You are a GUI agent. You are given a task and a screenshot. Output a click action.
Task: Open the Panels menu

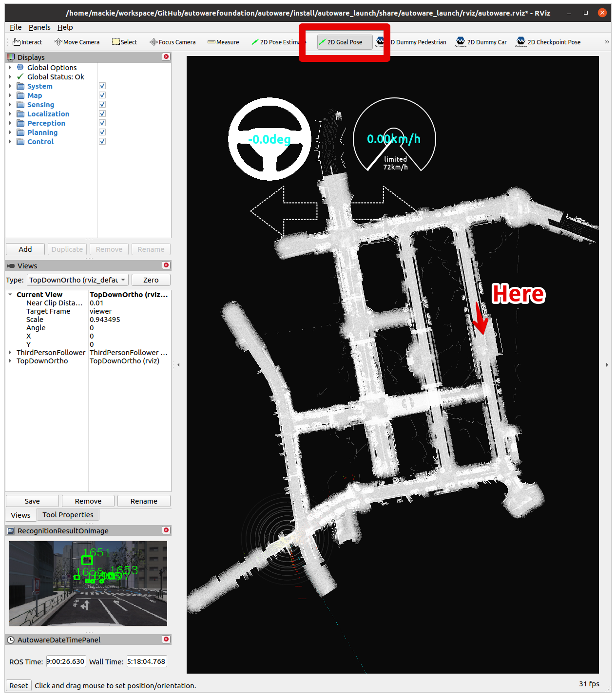point(39,27)
